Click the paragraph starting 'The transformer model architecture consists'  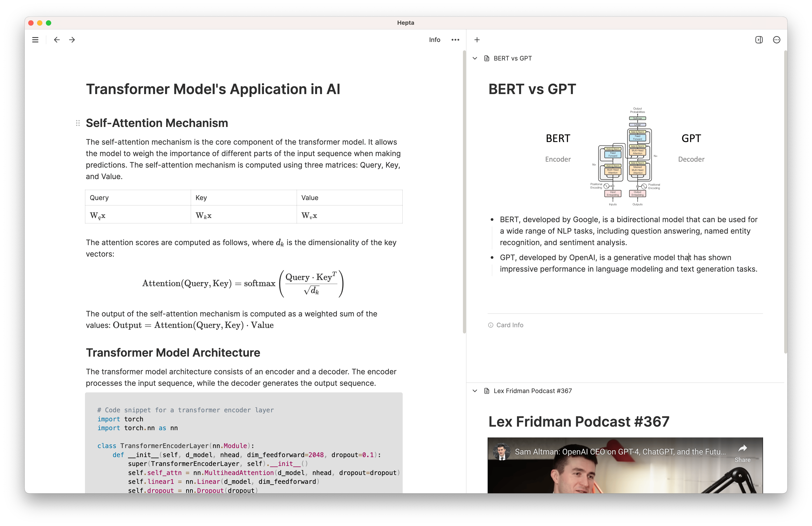coord(241,377)
